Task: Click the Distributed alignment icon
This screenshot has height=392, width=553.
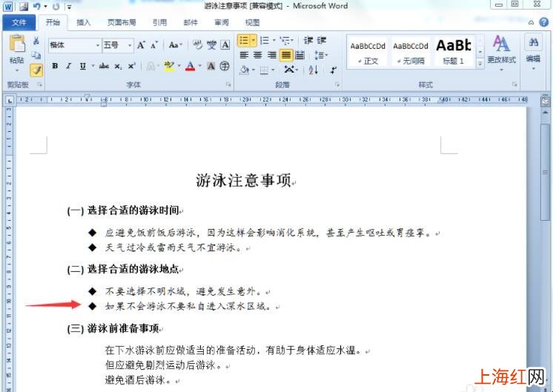Action: point(299,55)
